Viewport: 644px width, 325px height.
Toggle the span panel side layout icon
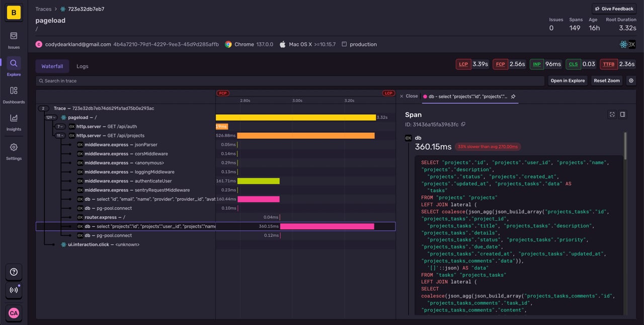(622, 115)
